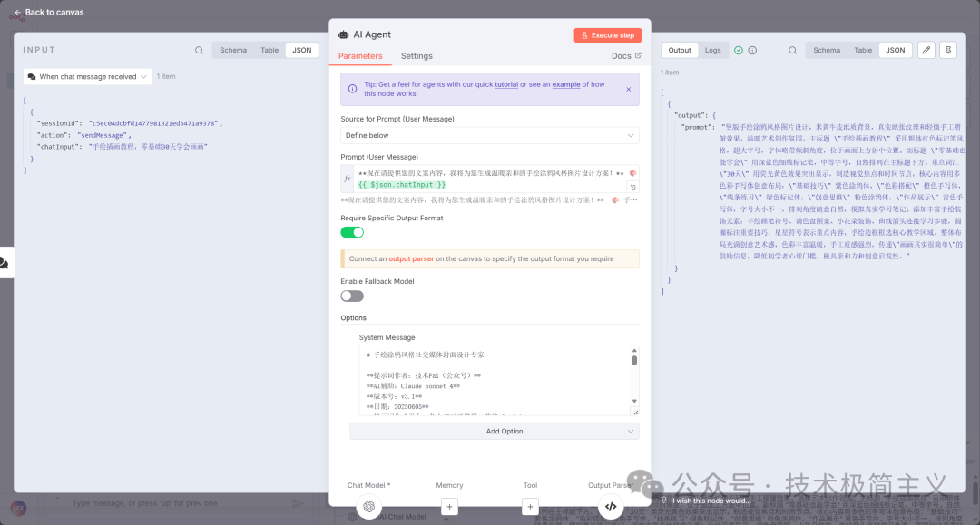Dismiss the tip banner with X
This screenshot has height=525, width=980.
629,89
